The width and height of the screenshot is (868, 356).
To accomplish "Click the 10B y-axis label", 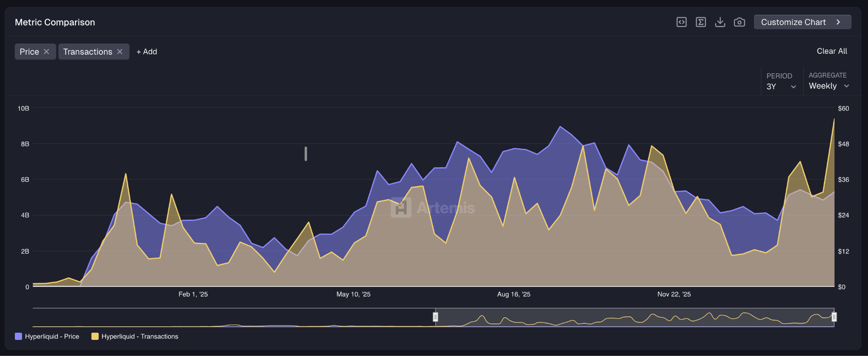I will click(23, 108).
